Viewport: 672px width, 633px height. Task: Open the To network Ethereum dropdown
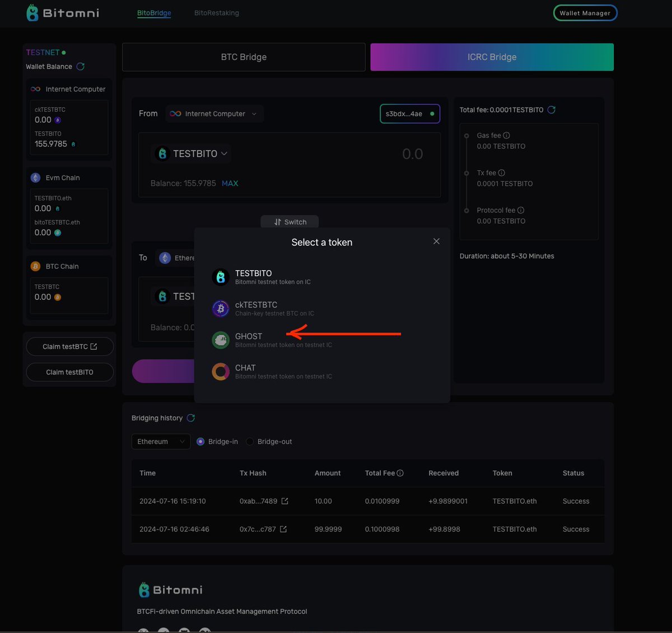click(175, 258)
